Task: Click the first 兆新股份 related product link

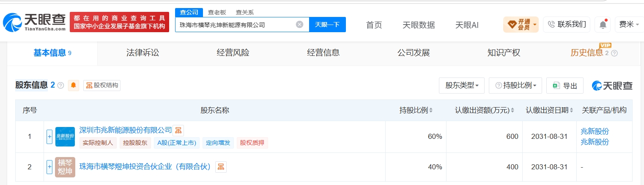Action: click(595, 131)
